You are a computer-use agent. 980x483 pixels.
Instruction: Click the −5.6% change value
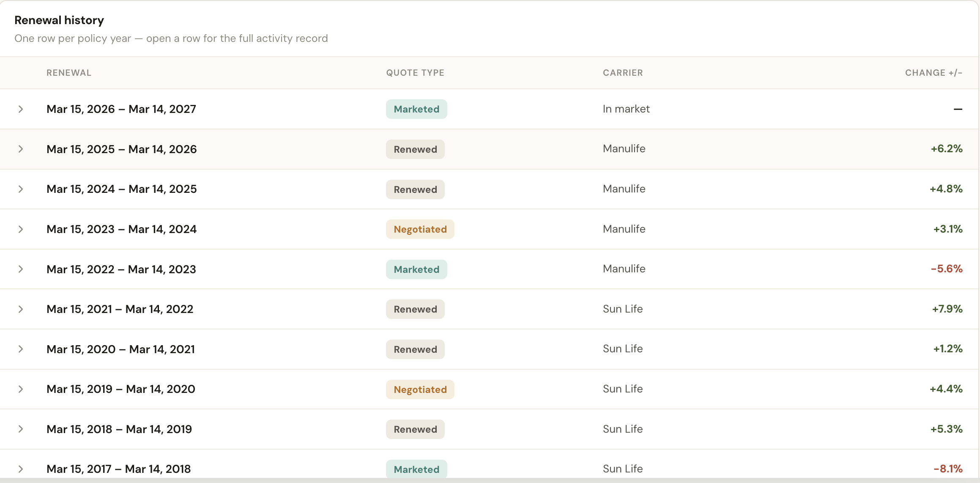[x=947, y=269]
